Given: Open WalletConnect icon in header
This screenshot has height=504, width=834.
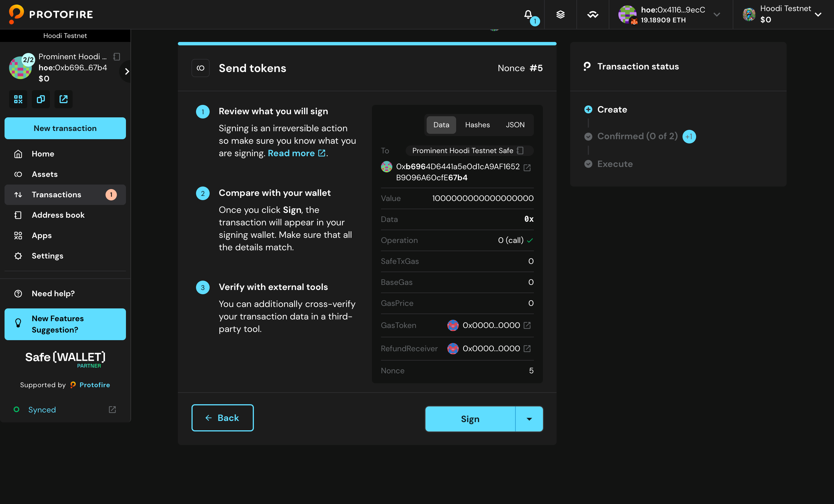Looking at the screenshot, I should (x=593, y=14).
